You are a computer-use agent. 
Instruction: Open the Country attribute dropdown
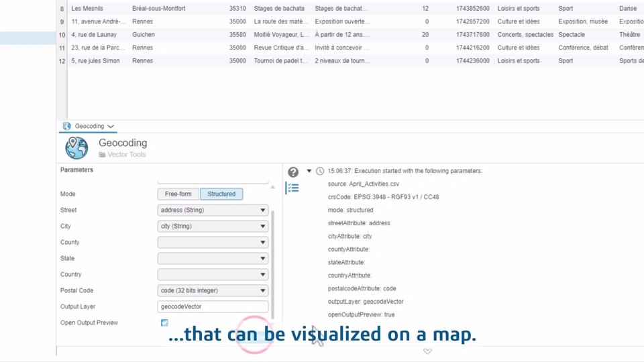[x=213, y=274]
